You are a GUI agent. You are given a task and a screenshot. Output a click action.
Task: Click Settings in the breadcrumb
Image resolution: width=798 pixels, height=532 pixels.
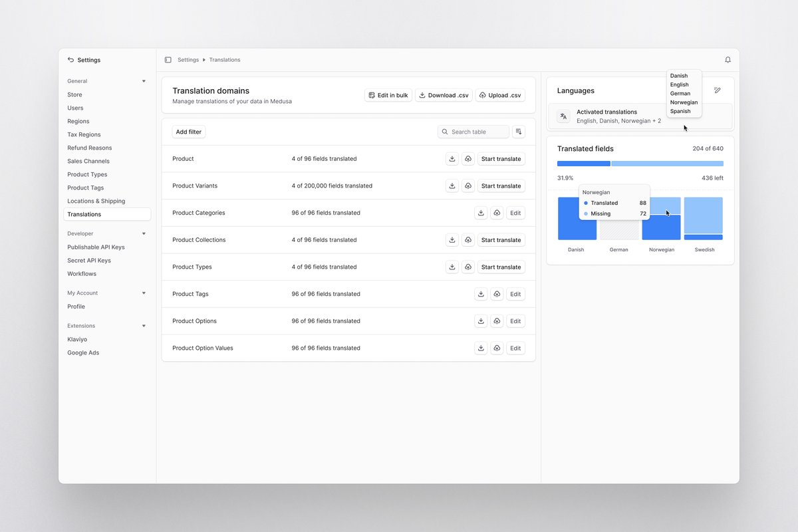[188, 60]
